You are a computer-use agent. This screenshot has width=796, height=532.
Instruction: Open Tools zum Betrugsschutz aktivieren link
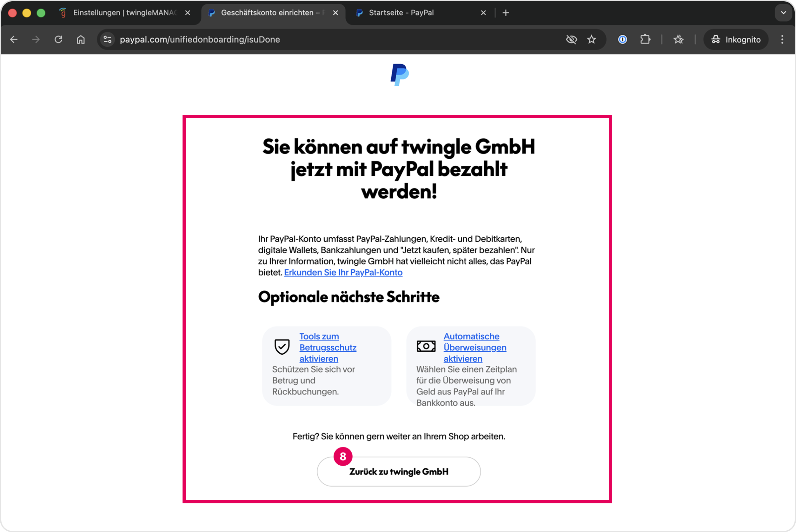coord(328,347)
